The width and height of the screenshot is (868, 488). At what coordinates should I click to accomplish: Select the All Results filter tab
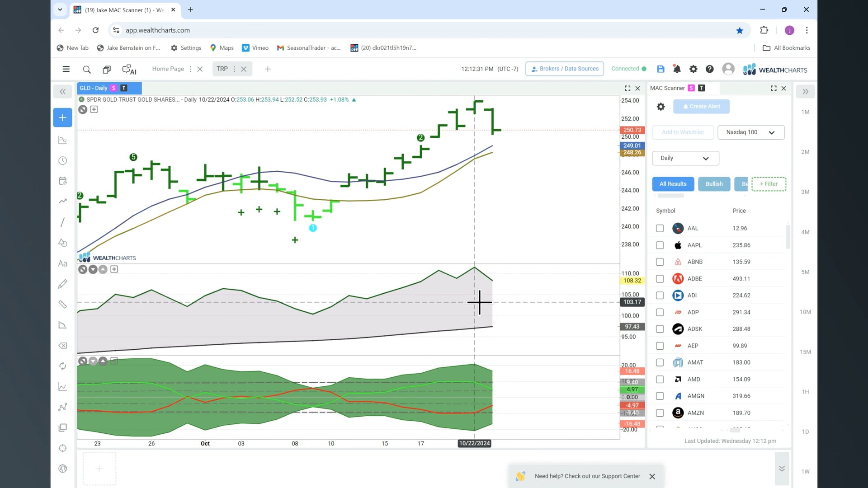coord(673,184)
